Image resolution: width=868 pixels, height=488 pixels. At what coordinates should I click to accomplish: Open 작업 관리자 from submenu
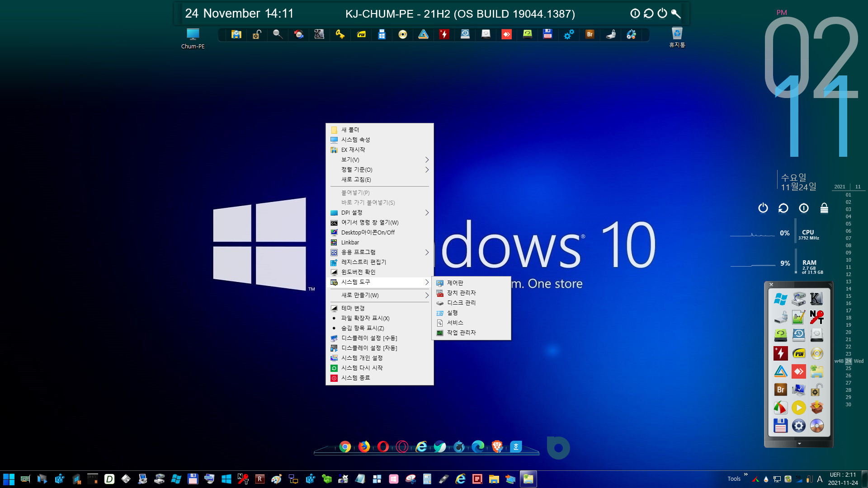pyautogui.click(x=472, y=333)
